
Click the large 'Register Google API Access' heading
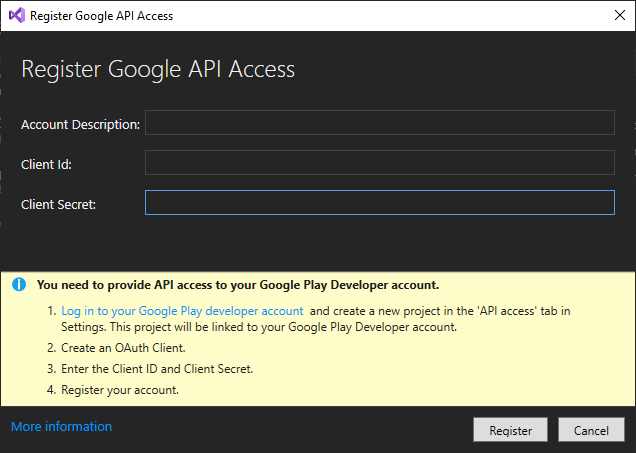pyautogui.click(x=158, y=69)
